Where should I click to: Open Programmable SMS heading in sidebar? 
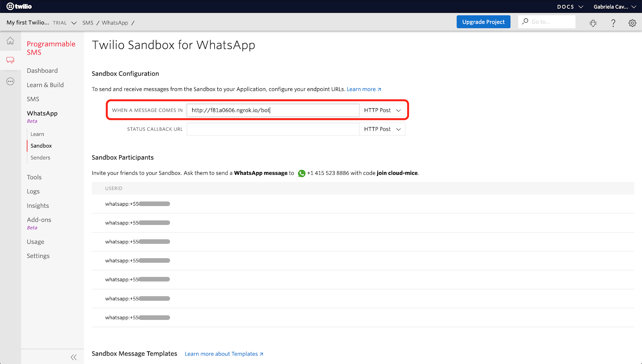coord(51,48)
